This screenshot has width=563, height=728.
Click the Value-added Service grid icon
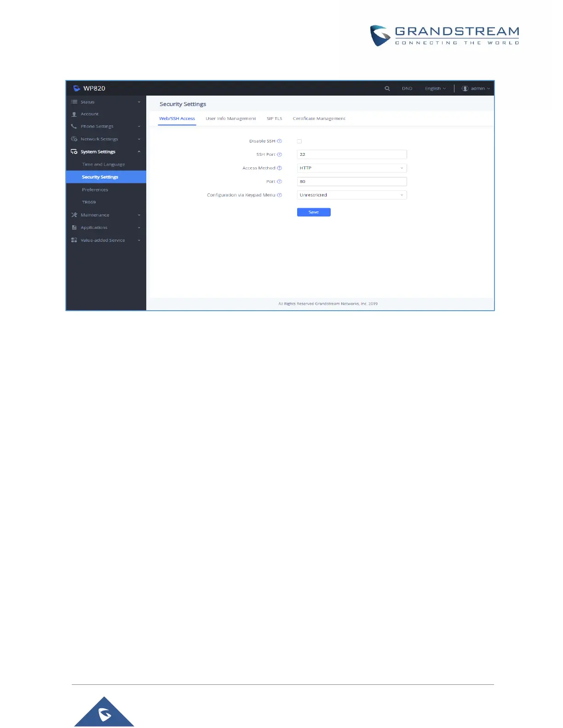(74, 240)
